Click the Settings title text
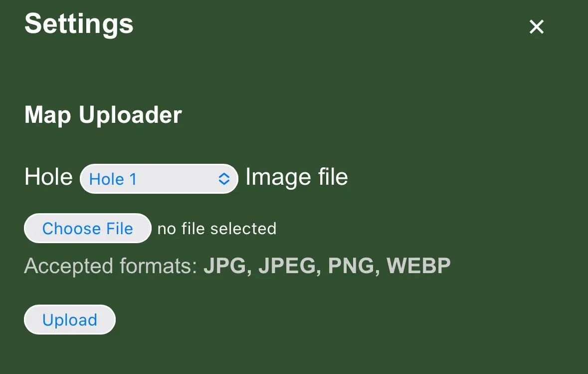 [78, 24]
